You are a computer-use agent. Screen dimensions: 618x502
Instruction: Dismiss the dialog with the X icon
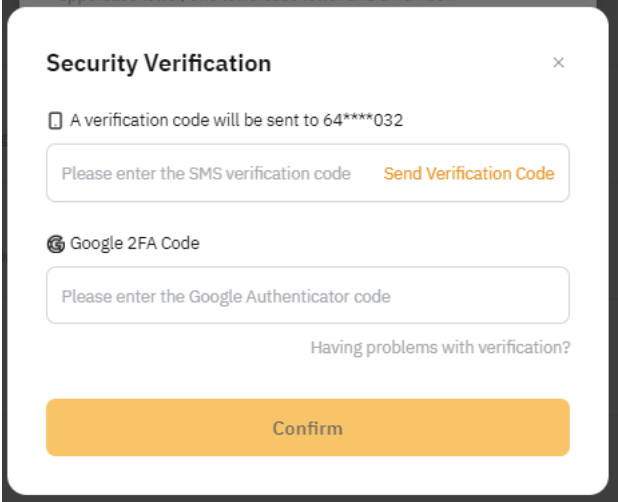[x=558, y=63]
